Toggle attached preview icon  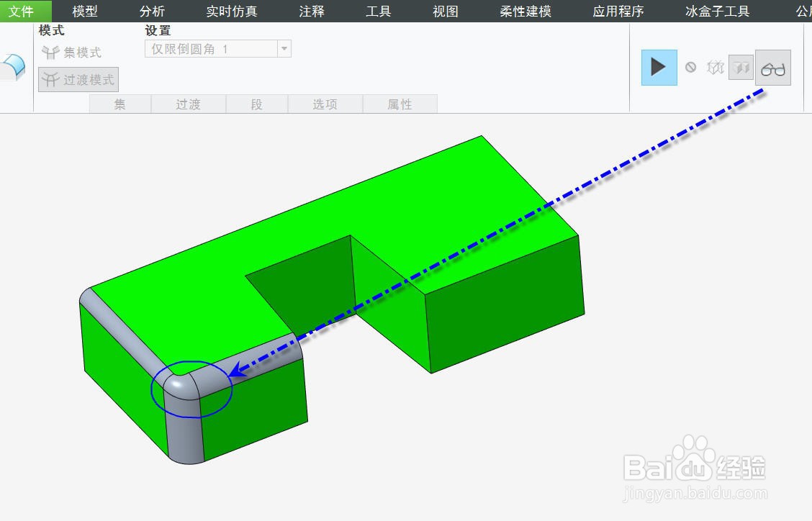pyautogui.click(x=741, y=68)
